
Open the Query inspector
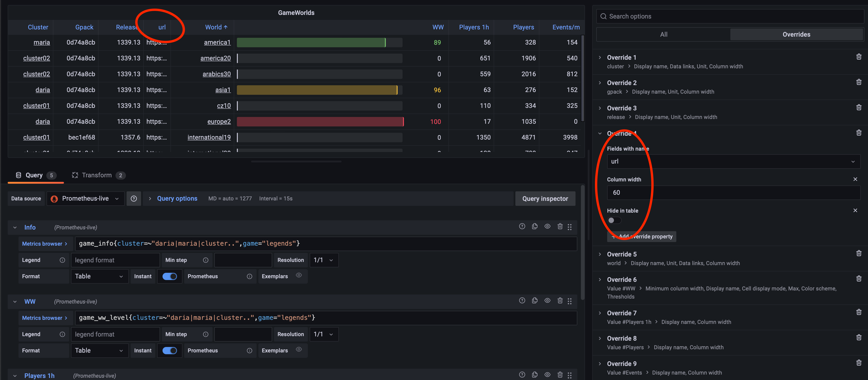(x=545, y=199)
